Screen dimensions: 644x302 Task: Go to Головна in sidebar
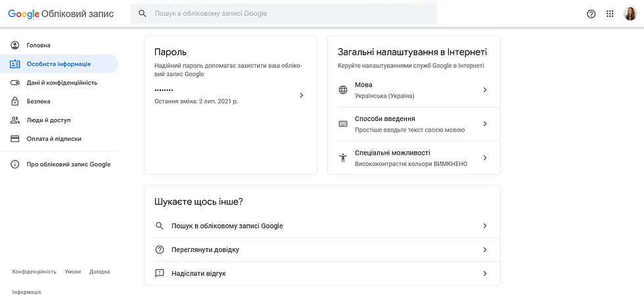[x=59, y=45]
